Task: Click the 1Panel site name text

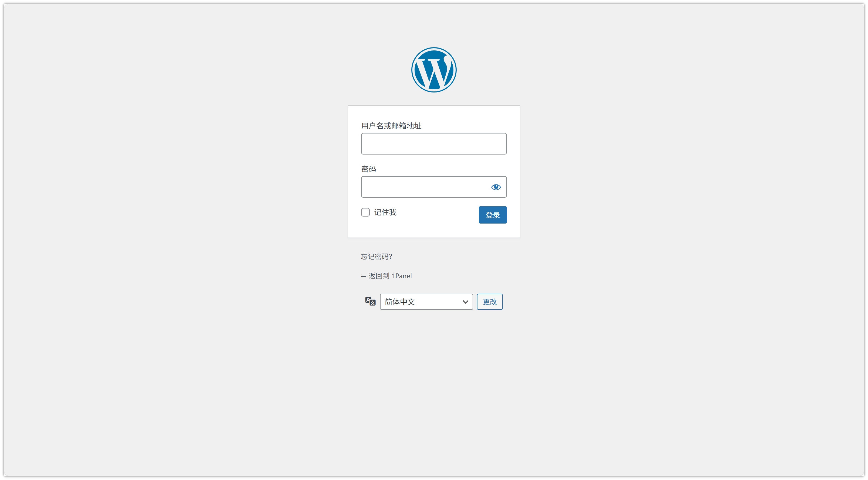Action: click(402, 276)
